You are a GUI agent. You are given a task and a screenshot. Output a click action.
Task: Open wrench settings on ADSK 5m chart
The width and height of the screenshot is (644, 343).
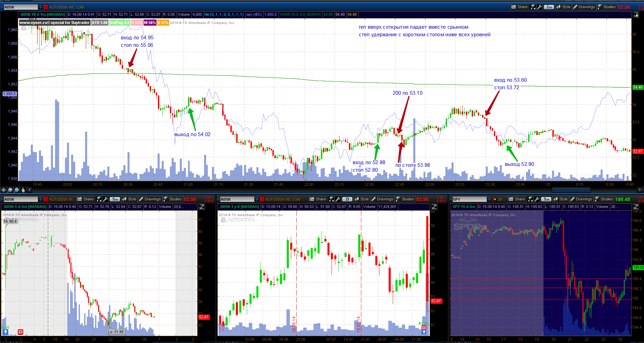coord(105,199)
